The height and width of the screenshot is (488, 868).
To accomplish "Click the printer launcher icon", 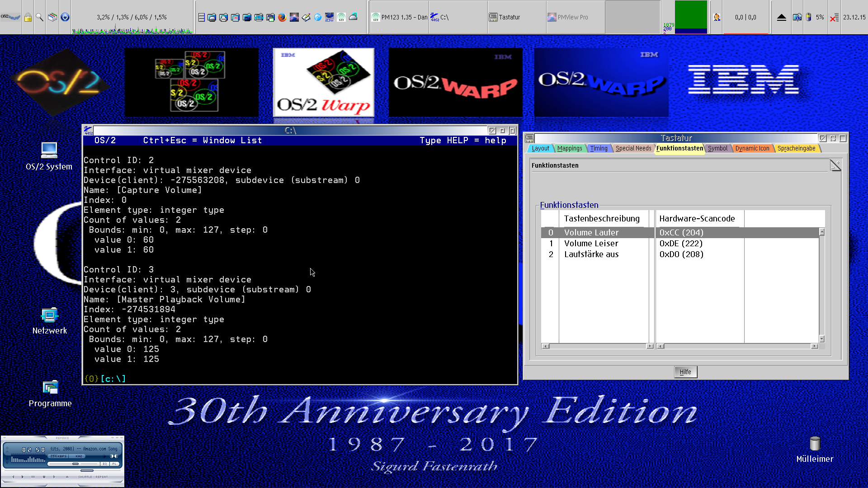I will 223,17.
